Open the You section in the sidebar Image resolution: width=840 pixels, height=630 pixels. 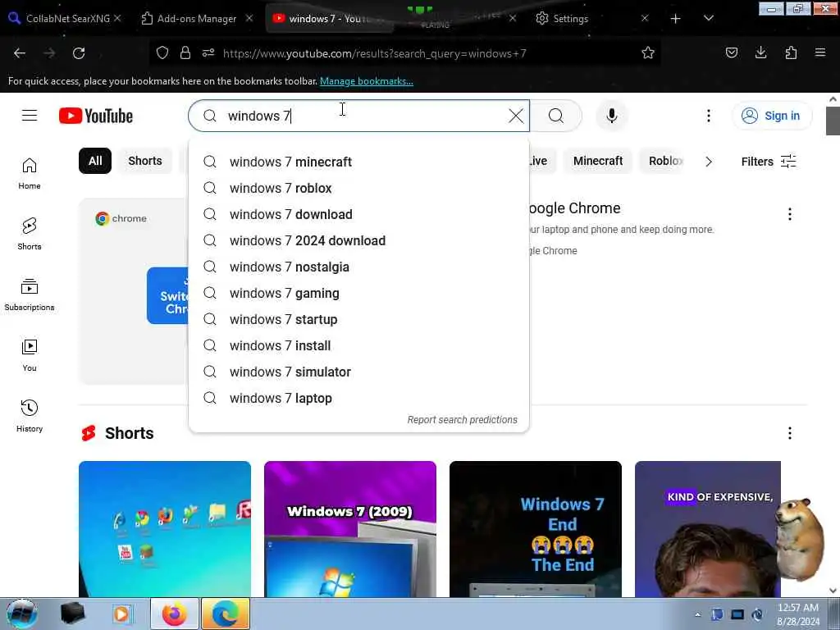tap(30, 355)
